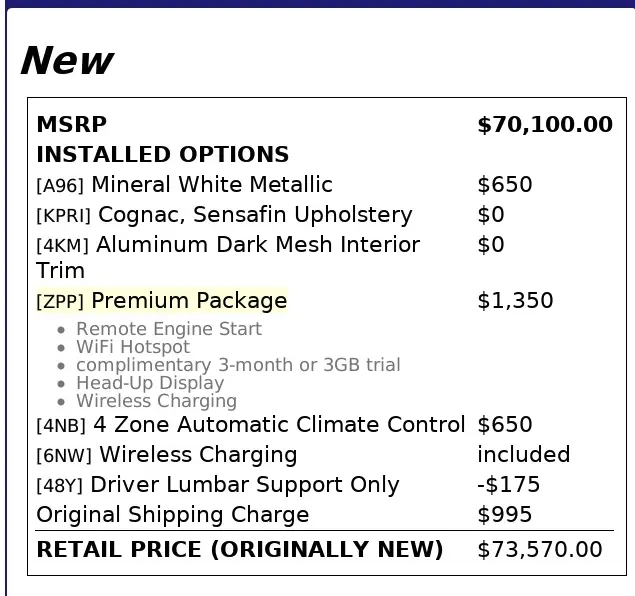Click the -$175 lumbar support credit
The height and width of the screenshot is (596, 635).
pyautogui.click(x=508, y=485)
